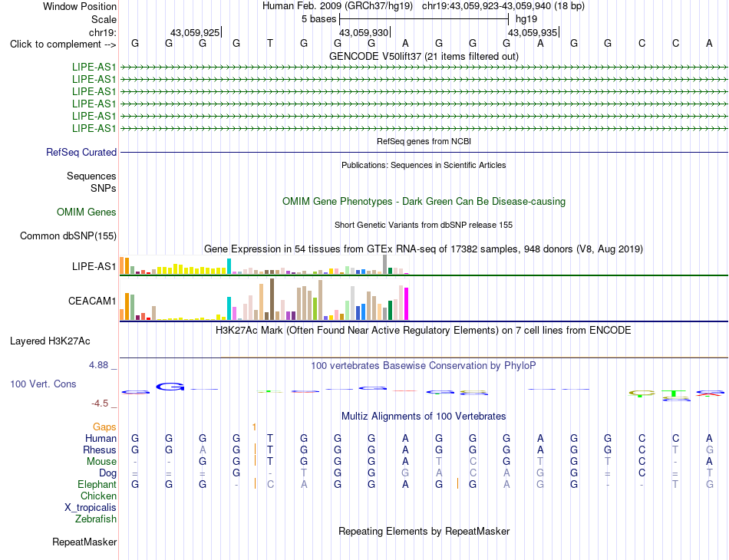Screen dimensions: 729x560
Task: Click the RepeatMasker track label
Action: pos(84,542)
